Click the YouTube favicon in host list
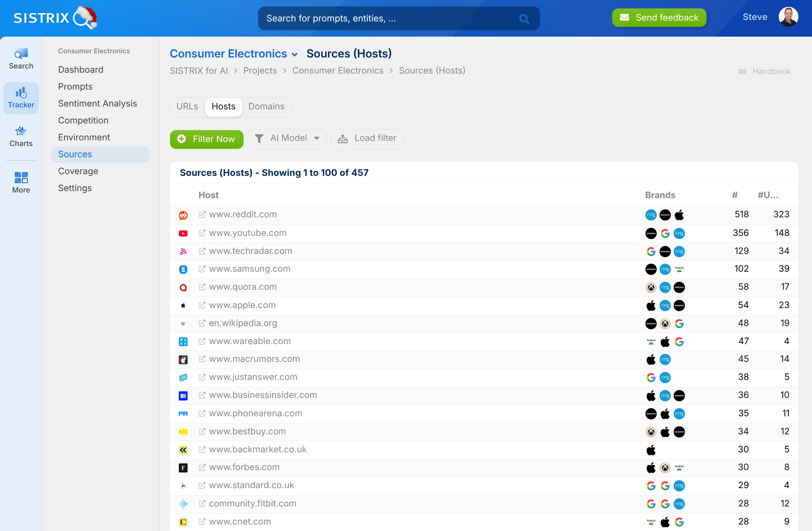Screen dimensions: 812x531 tap(183, 233)
